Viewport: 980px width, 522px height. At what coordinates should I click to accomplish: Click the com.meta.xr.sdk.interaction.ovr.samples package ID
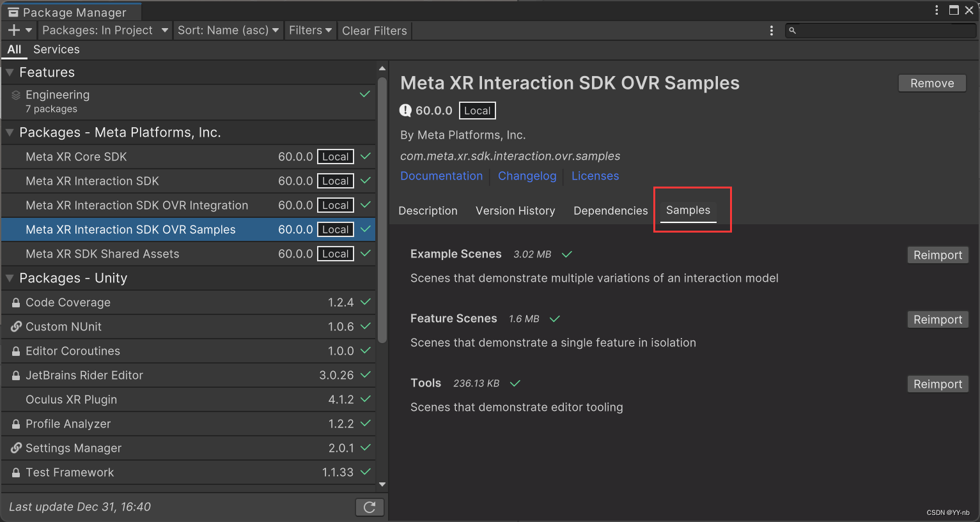coord(510,156)
